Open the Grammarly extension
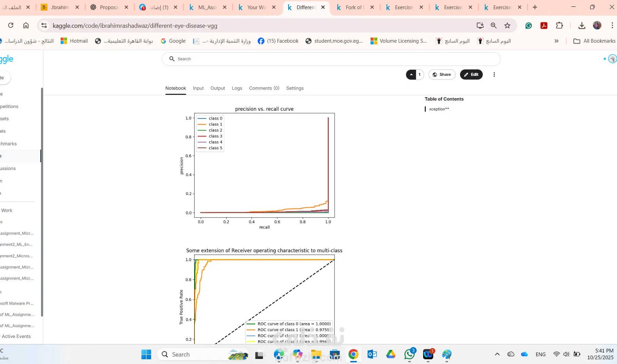This screenshot has width=617, height=364. (529, 25)
